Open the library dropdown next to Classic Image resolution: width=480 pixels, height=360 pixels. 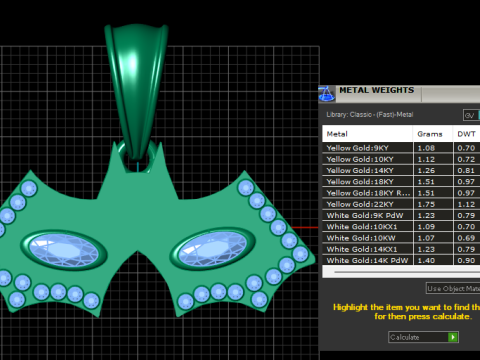pos(471,115)
